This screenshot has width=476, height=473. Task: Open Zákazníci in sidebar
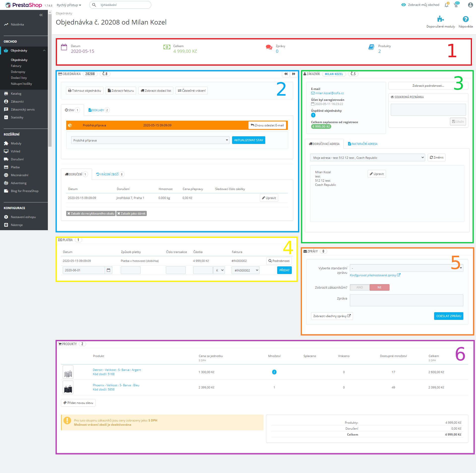(x=17, y=102)
